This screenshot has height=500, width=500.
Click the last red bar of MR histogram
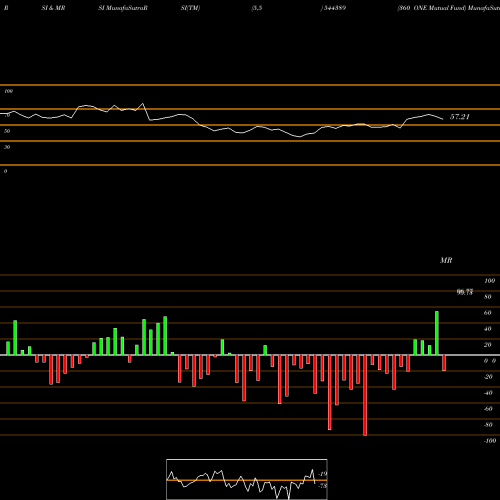pos(444,363)
